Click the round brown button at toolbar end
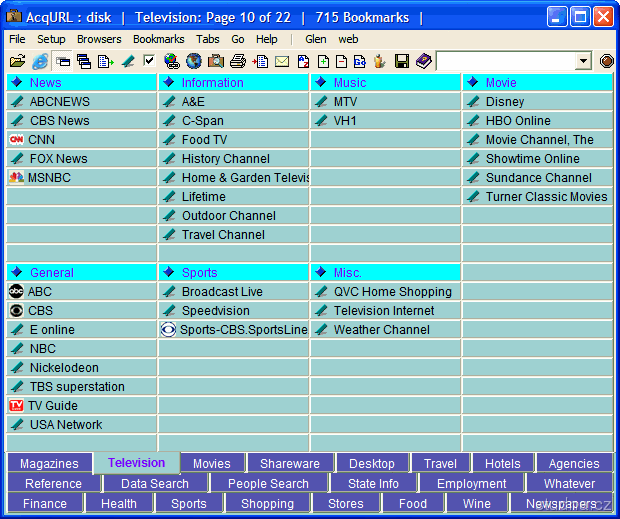Image resolution: width=620 pixels, height=519 pixels. point(606,61)
